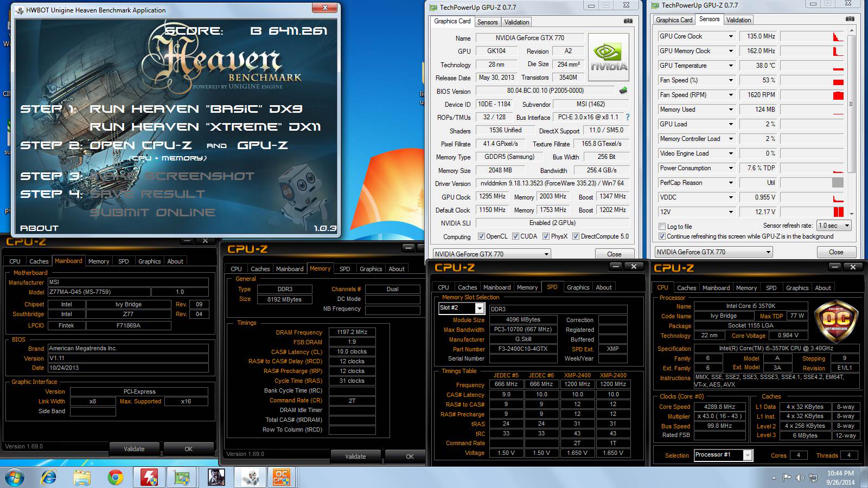Click the camera screenshot icon in GPU-Z Graphics Card window

point(628,21)
